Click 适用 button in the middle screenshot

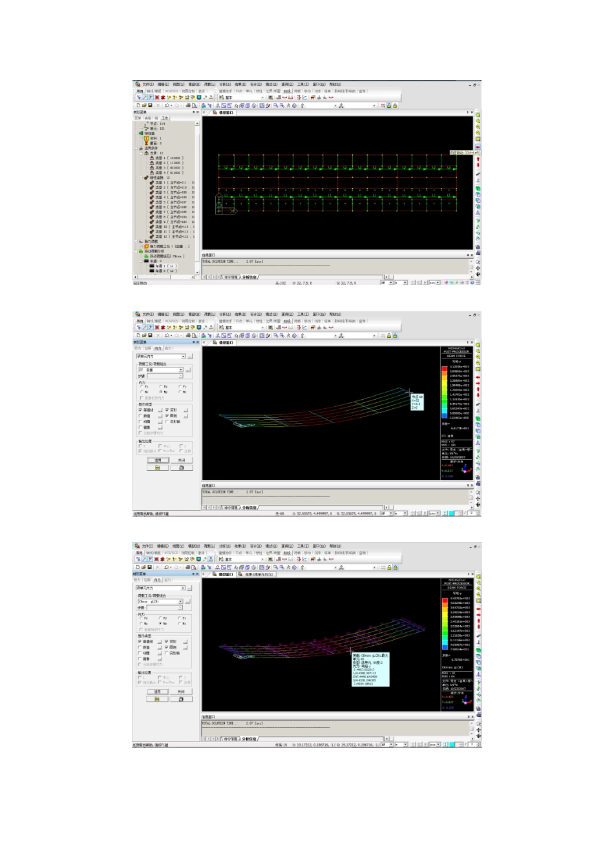158,460
